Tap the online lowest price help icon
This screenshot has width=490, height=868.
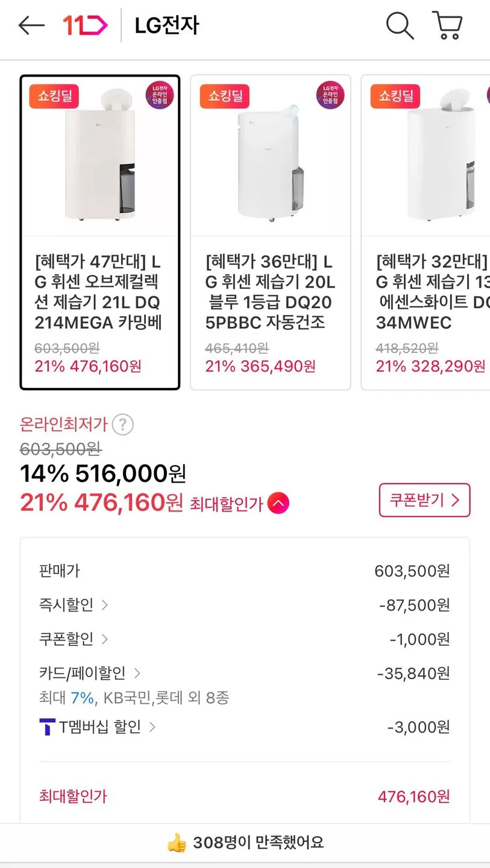[123, 425]
